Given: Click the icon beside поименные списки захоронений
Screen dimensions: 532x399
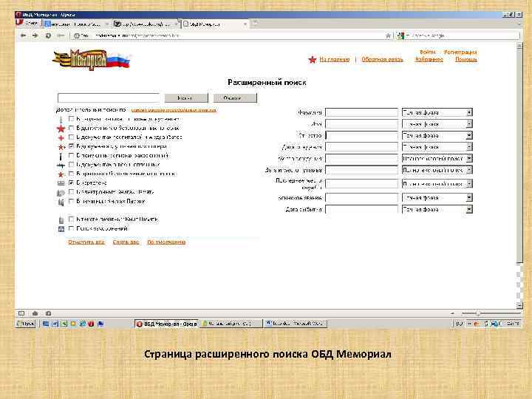Looking at the screenshot, I should (61, 156).
